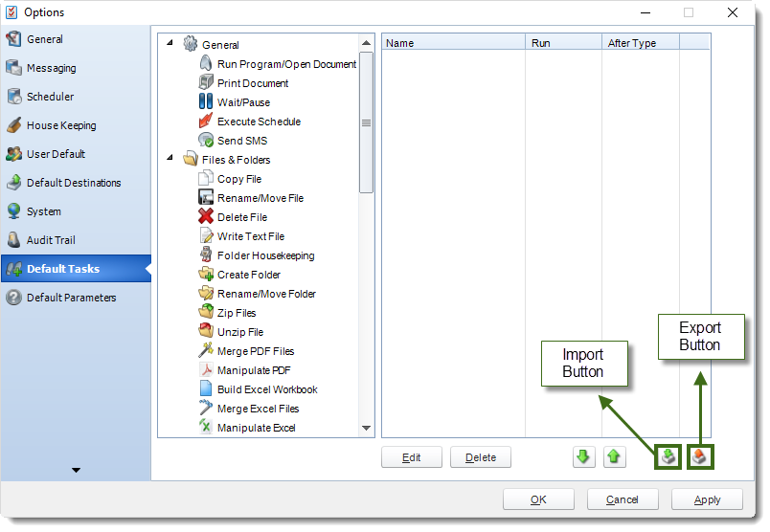
Task: Open the Messaging options page
Action: coord(76,68)
